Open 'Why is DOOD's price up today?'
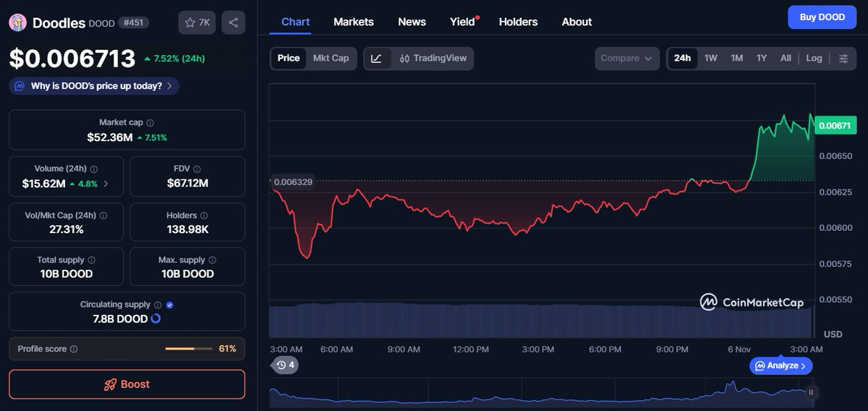Image resolution: width=868 pixels, height=411 pixels. pyautogui.click(x=94, y=86)
